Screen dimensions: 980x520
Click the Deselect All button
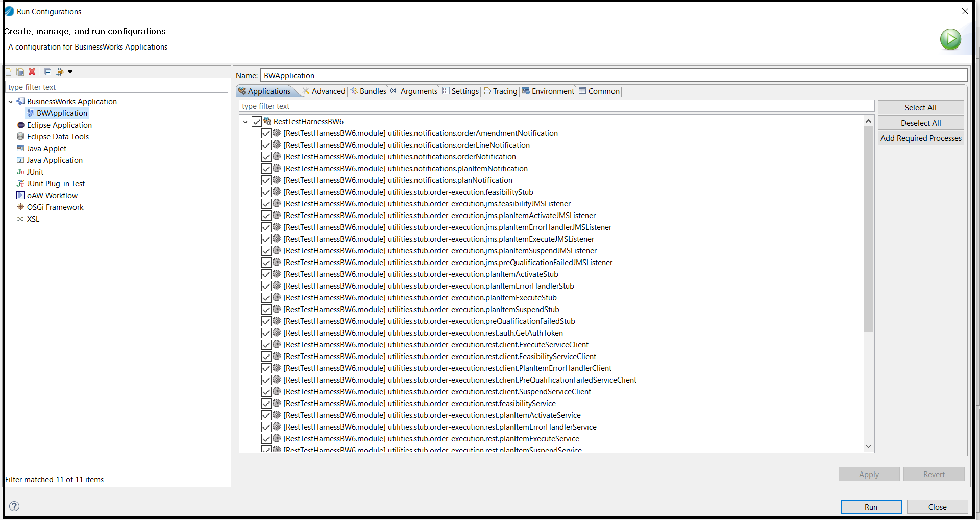(920, 123)
